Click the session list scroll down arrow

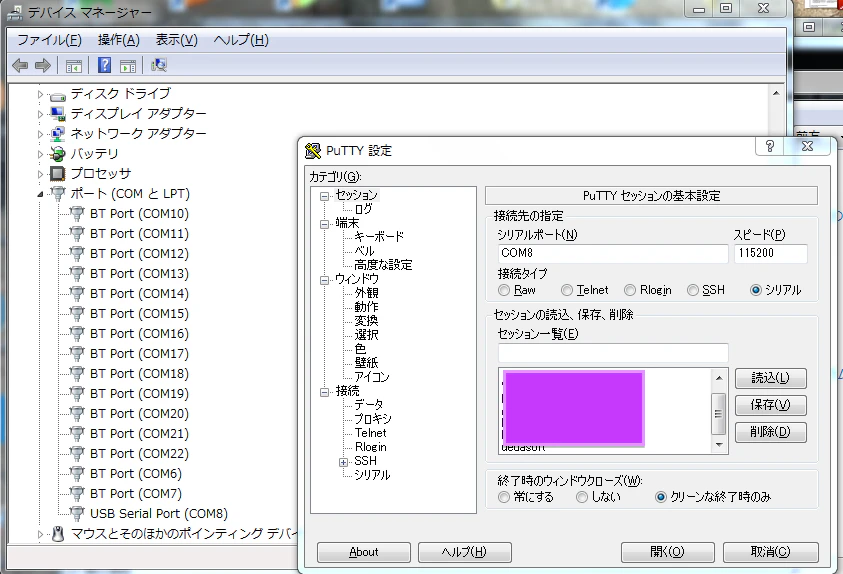click(x=719, y=445)
